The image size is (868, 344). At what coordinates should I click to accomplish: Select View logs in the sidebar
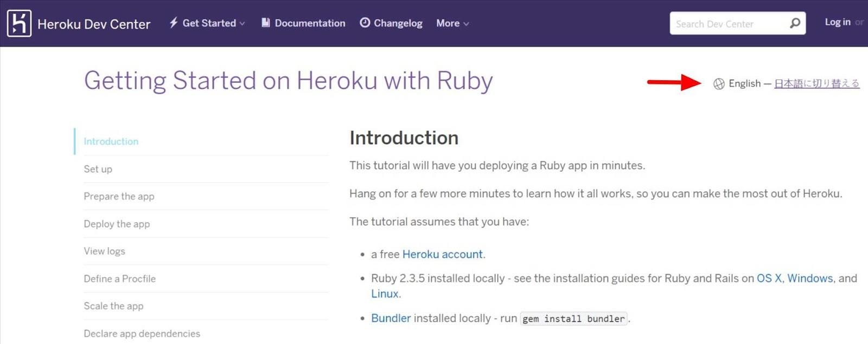point(104,251)
